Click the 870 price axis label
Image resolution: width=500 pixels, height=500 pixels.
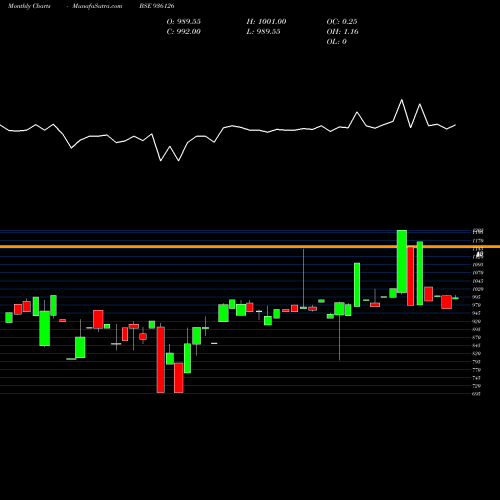(x=477, y=337)
